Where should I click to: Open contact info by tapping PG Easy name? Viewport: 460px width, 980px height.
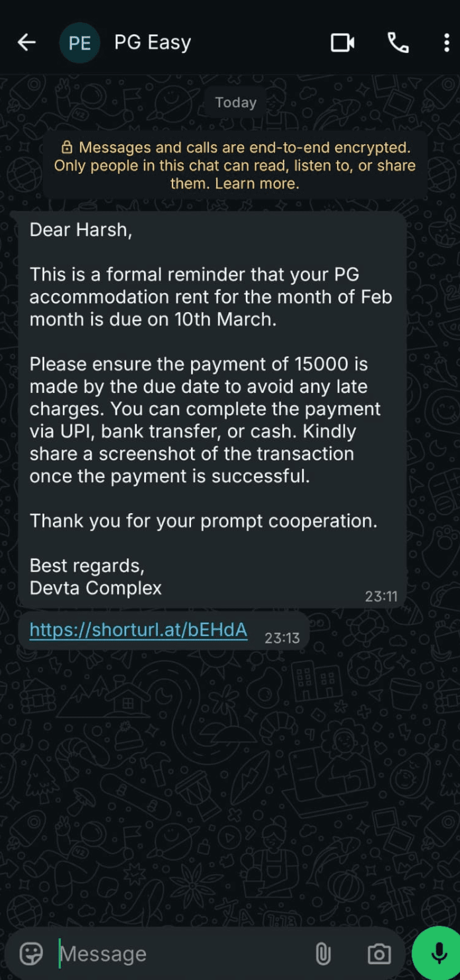152,42
